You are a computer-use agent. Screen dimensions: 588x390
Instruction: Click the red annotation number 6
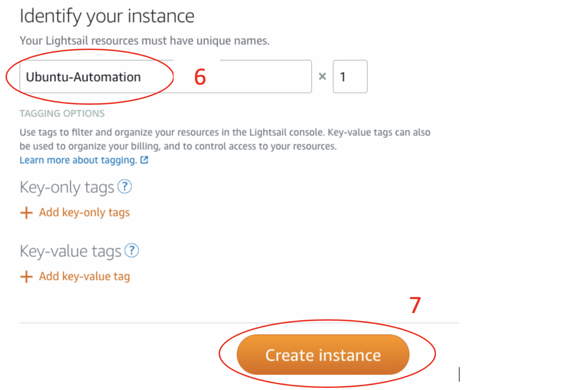coord(200,77)
